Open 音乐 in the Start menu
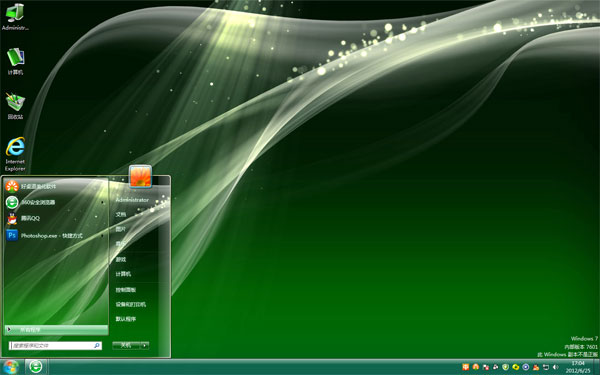The width and height of the screenshot is (600, 375). [x=121, y=244]
